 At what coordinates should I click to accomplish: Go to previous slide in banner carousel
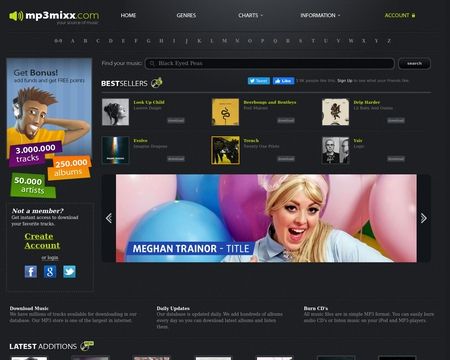(109, 218)
